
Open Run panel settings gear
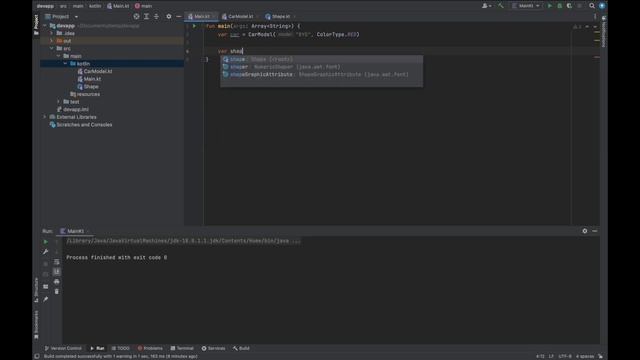[584, 231]
